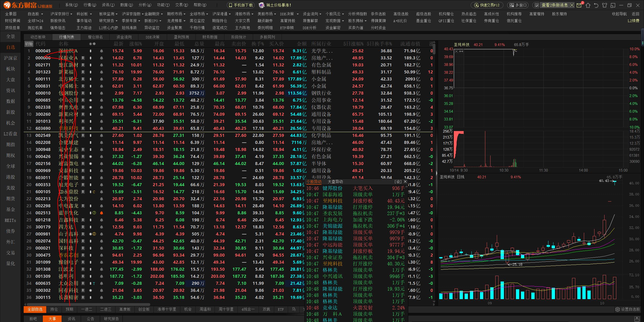This screenshot has height=322, width=644.
Task: Open the mail inbox icon with badge
Action: click(579, 5)
